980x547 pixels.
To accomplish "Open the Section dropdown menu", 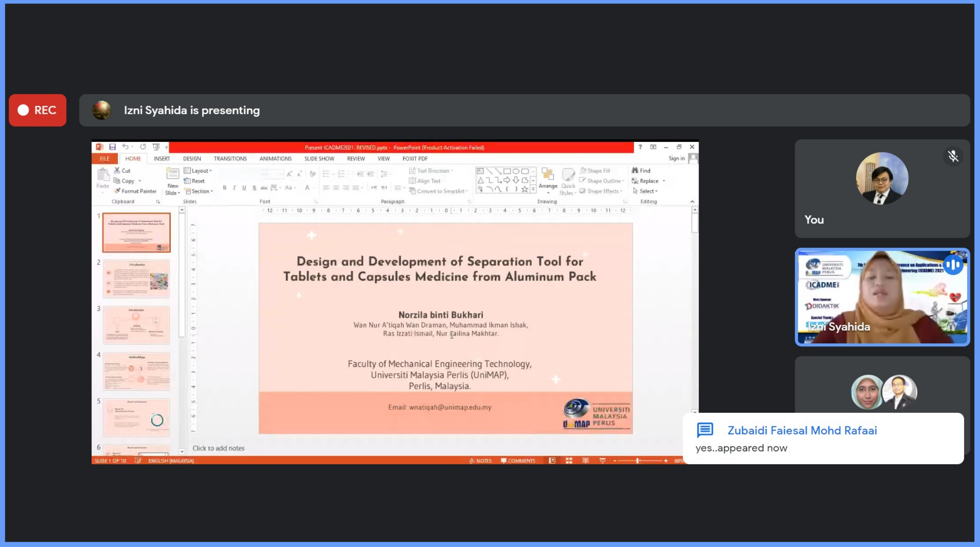I will coord(200,192).
